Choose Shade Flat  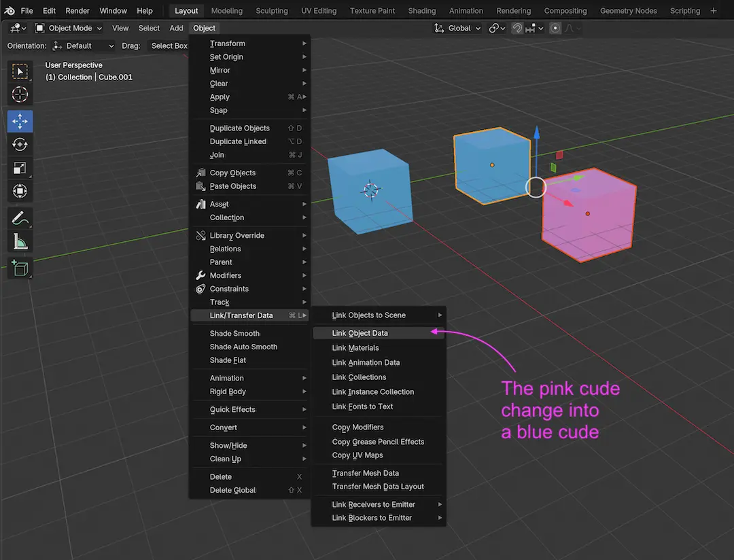[250, 360]
